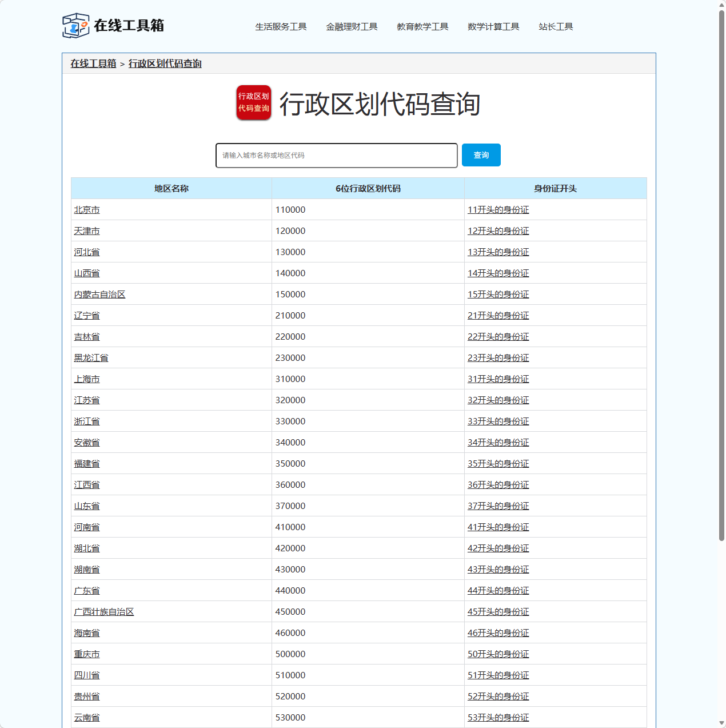The height and width of the screenshot is (728, 726).
Task: Open the 数学计算工具 menu
Action: (493, 26)
